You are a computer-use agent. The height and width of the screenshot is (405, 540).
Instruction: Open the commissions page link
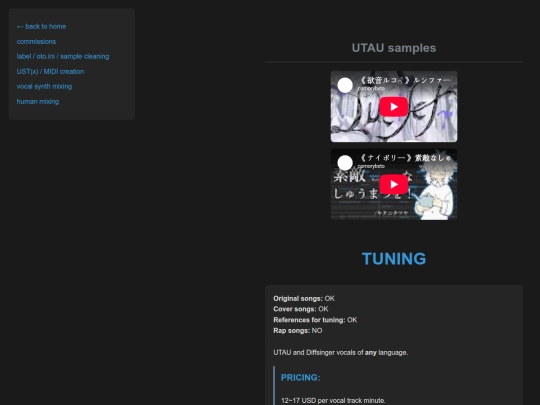36,42
